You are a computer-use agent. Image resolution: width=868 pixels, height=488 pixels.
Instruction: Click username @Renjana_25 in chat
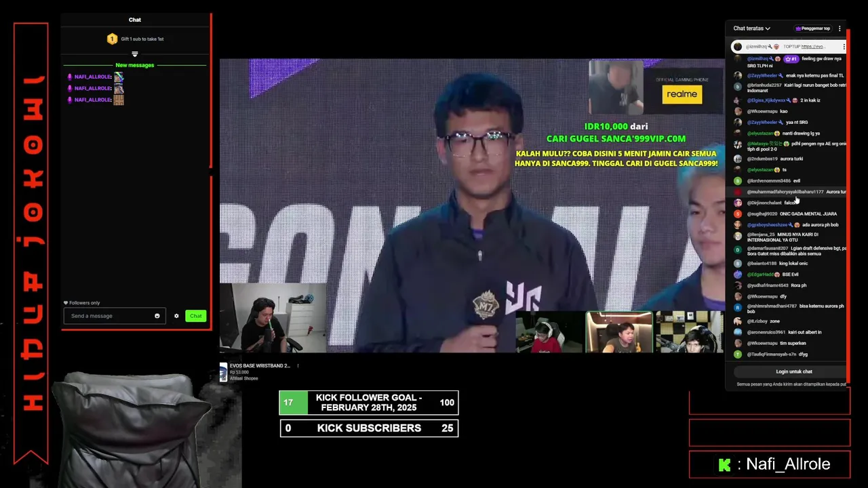pos(761,235)
